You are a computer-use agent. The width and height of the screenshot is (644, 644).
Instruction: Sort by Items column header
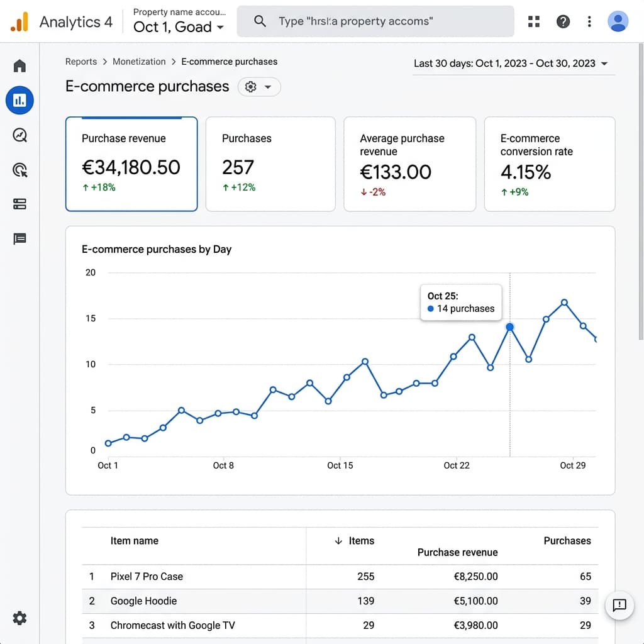tap(362, 541)
